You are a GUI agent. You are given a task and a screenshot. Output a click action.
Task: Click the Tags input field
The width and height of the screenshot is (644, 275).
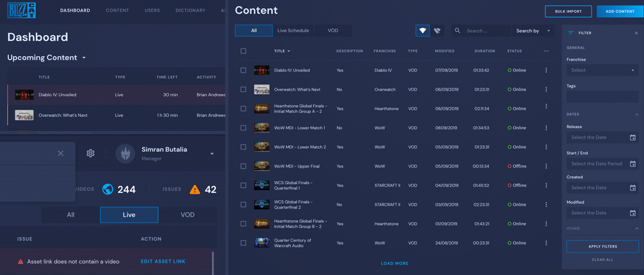pyautogui.click(x=603, y=97)
